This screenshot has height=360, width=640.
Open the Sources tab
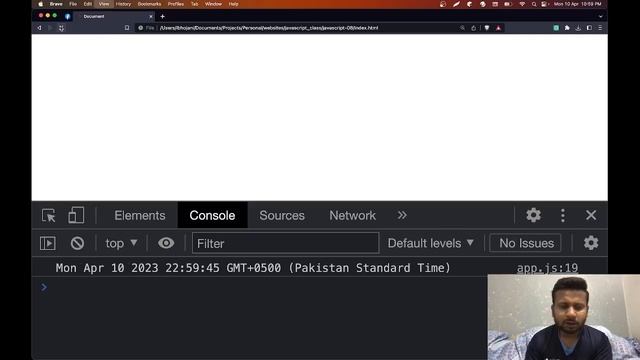pyautogui.click(x=282, y=216)
